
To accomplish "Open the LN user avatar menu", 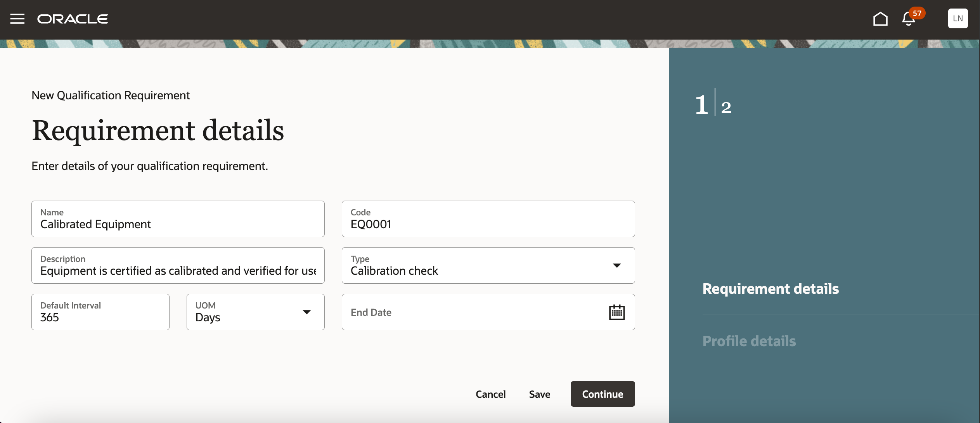I will [x=957, y=19].
